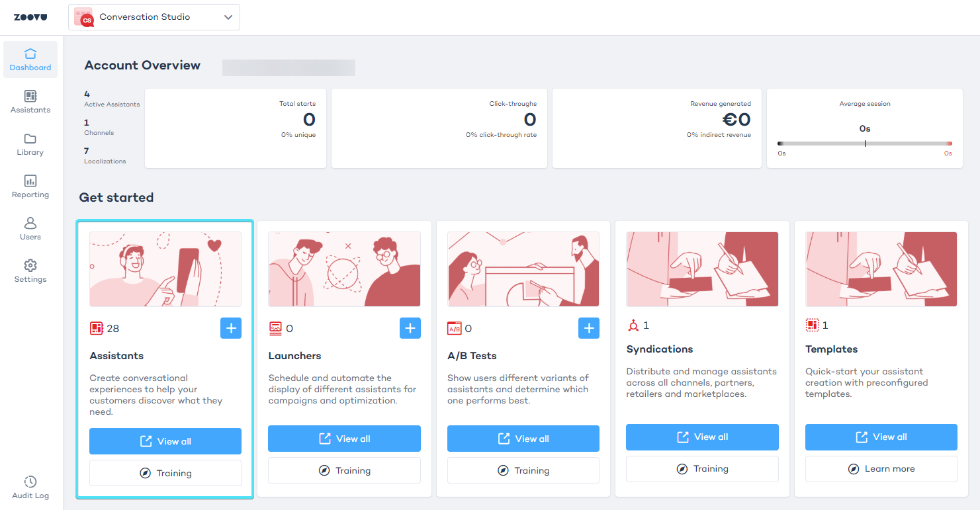Click the zoovu logo
This screenshot has height=510, width=980.
pos(30,17)
